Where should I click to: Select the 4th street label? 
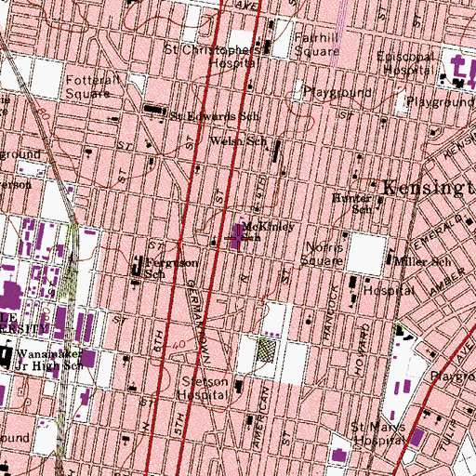tap(261, 188)
